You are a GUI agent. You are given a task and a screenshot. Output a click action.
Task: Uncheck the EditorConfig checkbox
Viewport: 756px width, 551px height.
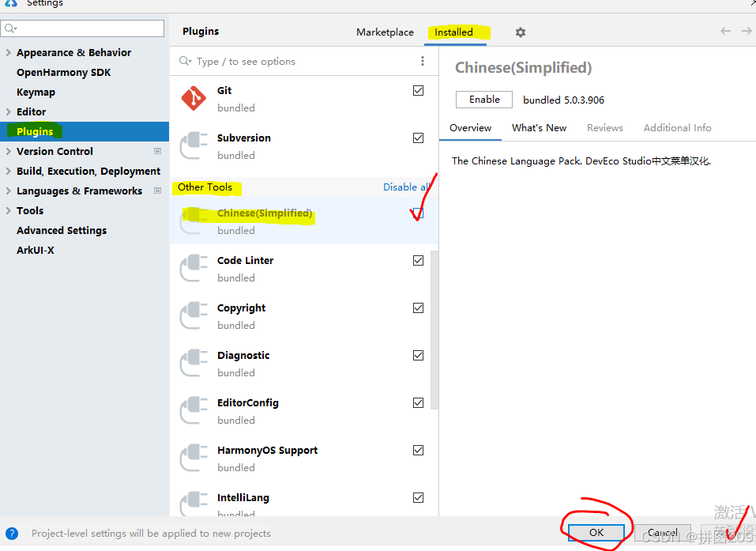point(418,402)
